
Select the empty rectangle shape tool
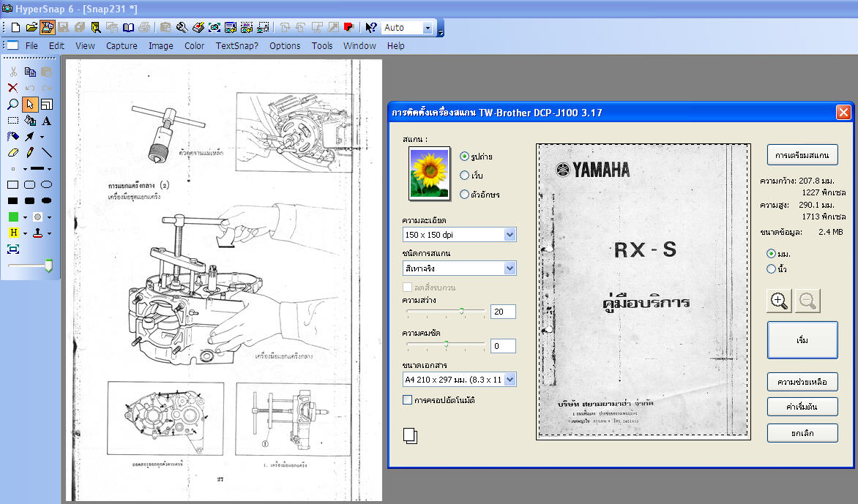click(x=13, y=185)
